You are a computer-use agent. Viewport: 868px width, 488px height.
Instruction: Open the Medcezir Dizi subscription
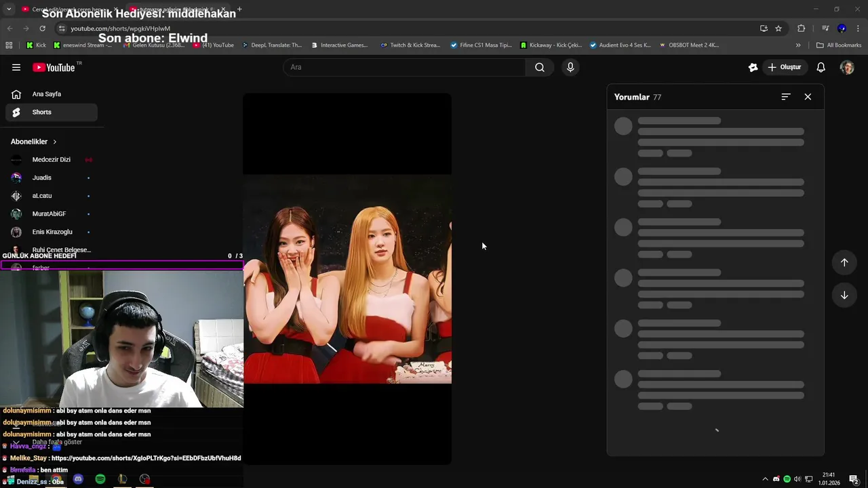(x=52, y=160)
